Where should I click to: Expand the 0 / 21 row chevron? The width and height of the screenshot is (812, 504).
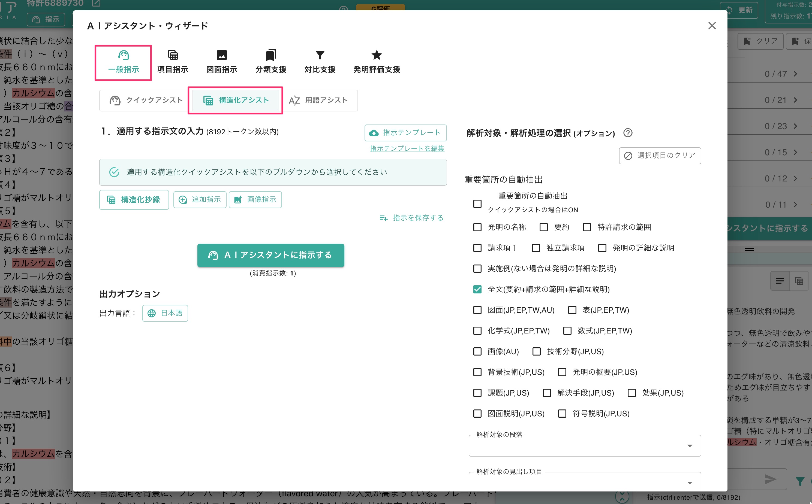coord(796,100)
